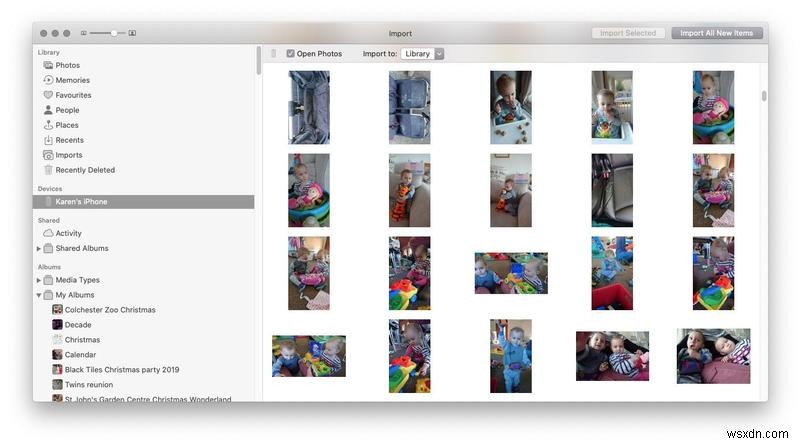Click the Library section header
The image size is (800, 444).
48,53
